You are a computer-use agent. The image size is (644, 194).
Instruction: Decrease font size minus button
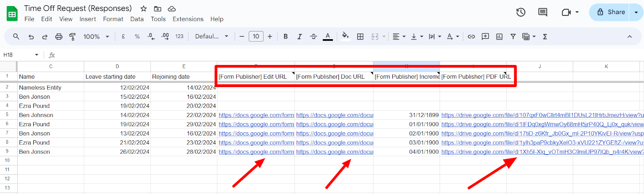coord(242,36)
